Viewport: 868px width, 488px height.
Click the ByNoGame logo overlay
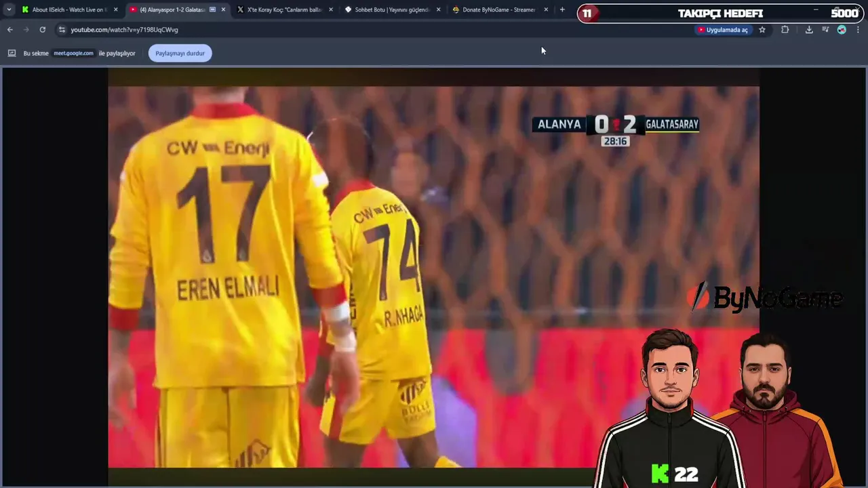(766, 298)
